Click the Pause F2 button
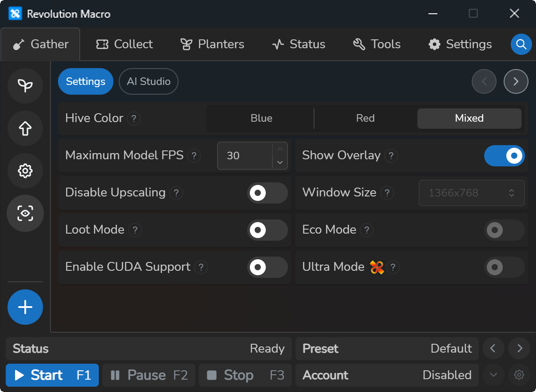This screenshot has width=536, height=392. (x=149, y=375)
